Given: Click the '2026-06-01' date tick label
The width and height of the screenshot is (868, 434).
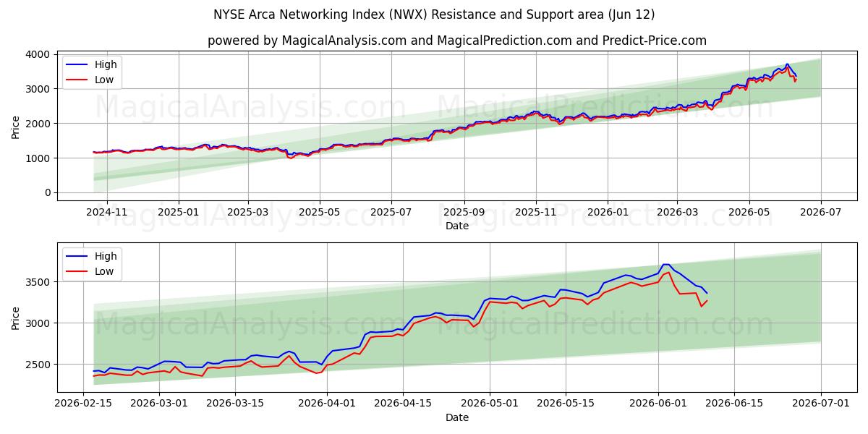Looking at the screenshot, I should pyautogui.click(x=657, y=404).
